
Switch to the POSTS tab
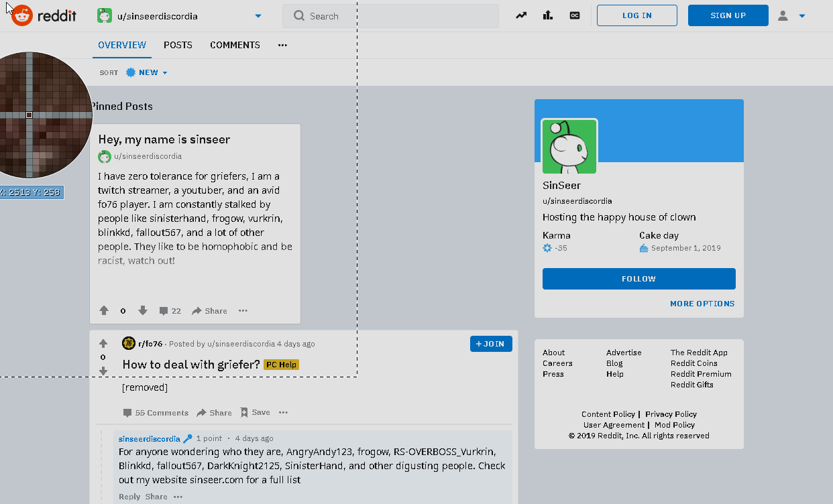(178, 45)
